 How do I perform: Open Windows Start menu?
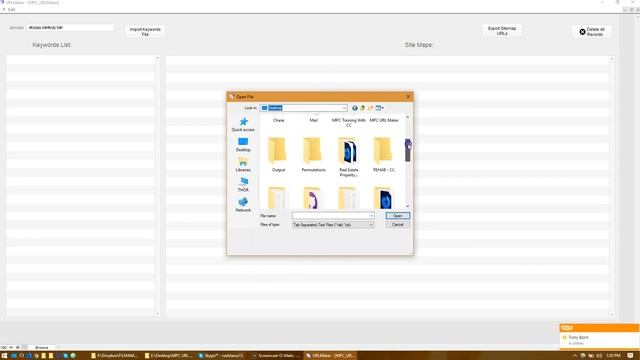pyautogui.click(x=4, y=356)
